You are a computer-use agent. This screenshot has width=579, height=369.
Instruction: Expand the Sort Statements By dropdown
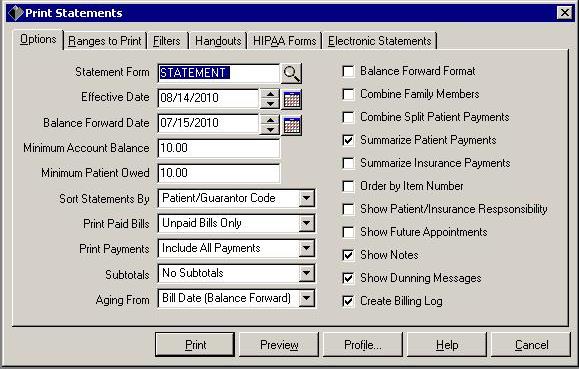click(306, 198)
